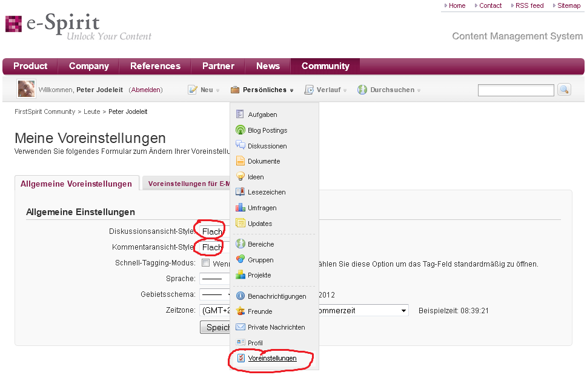Click the Aufgaben icon in the dropdown menu

coord(240,114)
